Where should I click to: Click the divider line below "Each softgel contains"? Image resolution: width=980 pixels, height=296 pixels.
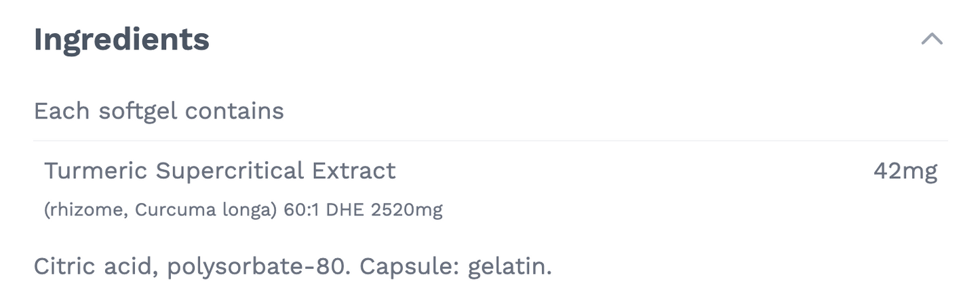click(490, 141)
